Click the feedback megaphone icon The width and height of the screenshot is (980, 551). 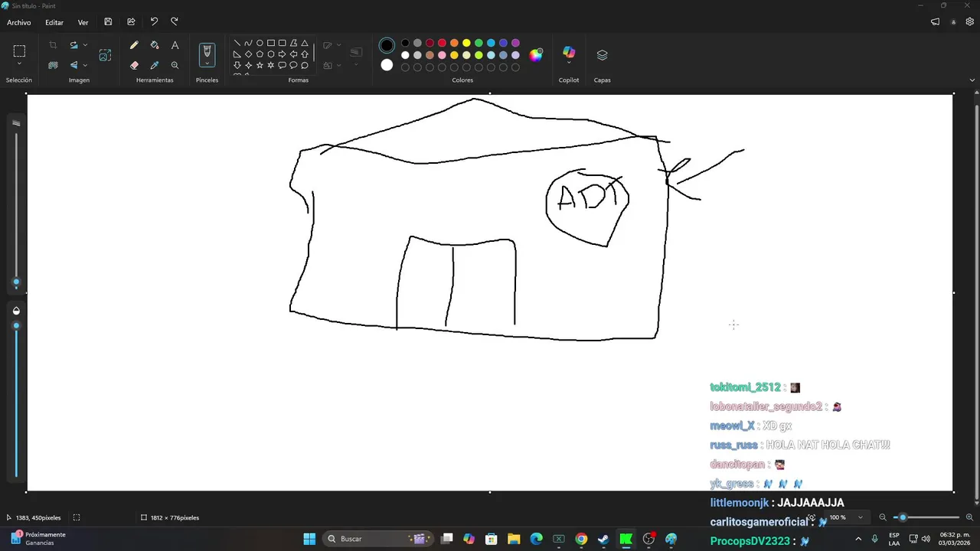[935, 22]
